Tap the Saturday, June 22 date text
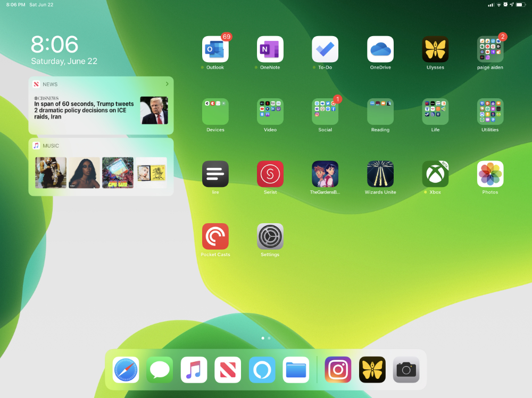This screenshot has width=532, height=398. tap(64, 61)
